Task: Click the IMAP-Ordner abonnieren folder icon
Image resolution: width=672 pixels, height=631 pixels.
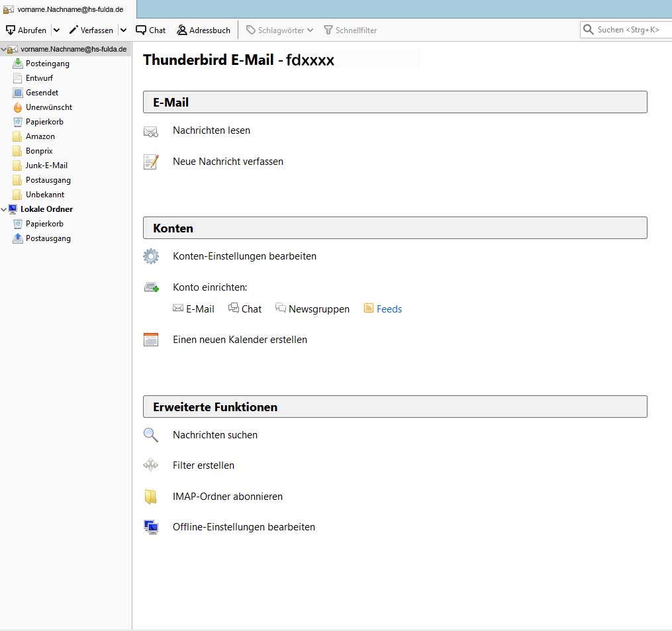Action: tap(151, 497)
